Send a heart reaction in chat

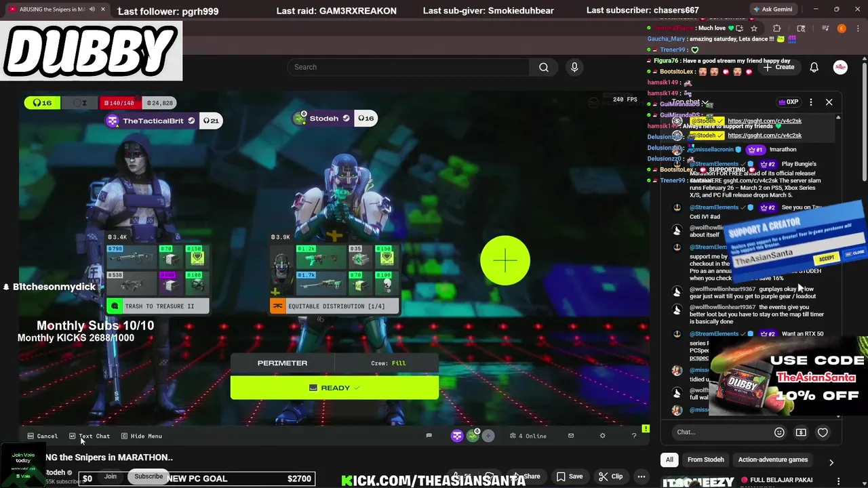click(823, 432)
